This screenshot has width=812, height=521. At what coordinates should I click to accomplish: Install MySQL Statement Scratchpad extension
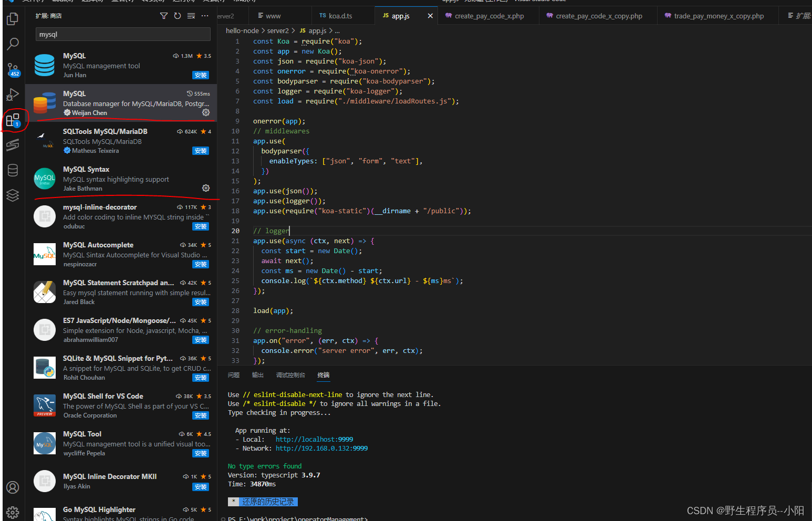point(201,302)
